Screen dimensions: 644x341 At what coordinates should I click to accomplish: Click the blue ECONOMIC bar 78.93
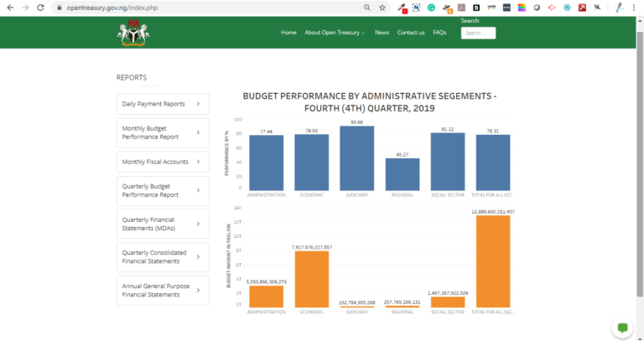click(312, 163)
